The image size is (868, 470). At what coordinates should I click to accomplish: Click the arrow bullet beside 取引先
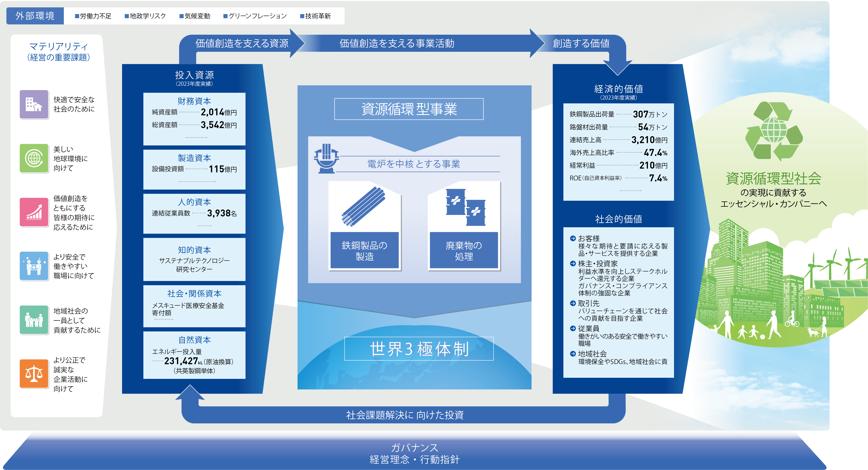[573, 303]
